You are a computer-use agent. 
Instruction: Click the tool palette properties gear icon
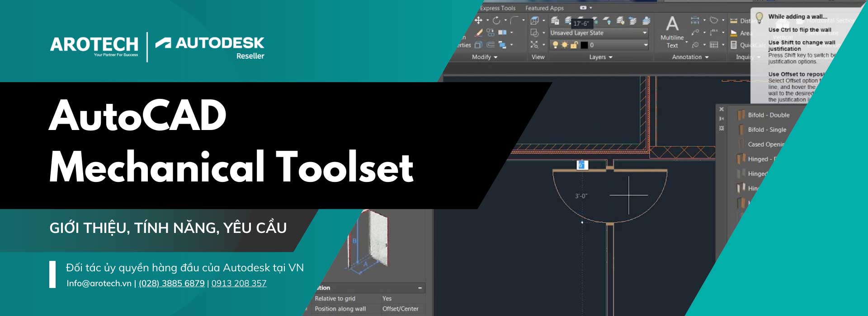click(x=722, y=128)
